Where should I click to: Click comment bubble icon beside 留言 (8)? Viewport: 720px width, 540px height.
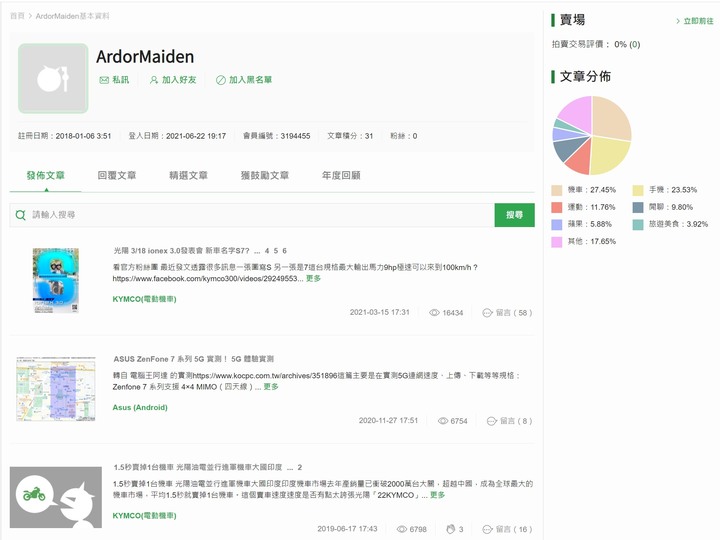[491, 421]
